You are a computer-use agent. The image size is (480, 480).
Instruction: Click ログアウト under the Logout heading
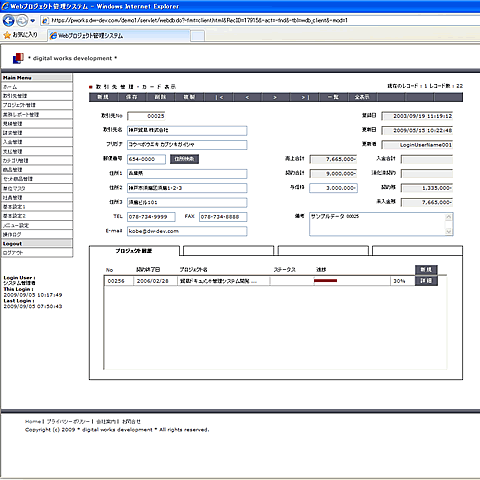coord(37,253)
